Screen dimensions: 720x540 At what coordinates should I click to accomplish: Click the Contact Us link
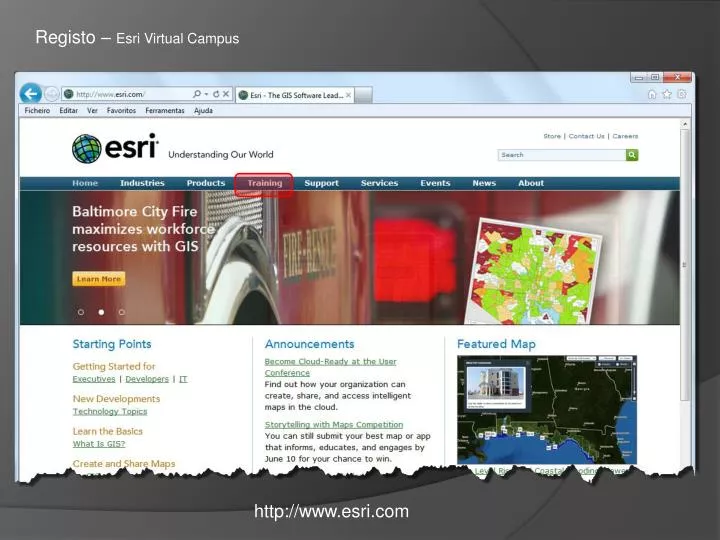586,136
